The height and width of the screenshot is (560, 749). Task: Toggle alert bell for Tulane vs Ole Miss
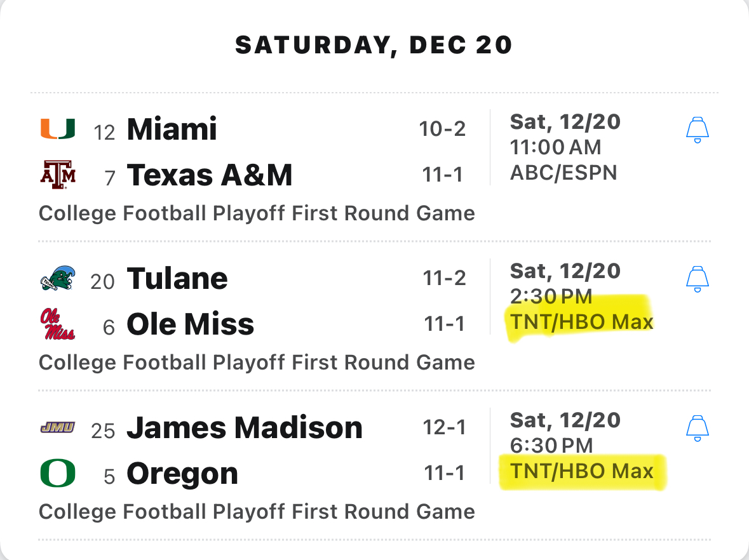(x=698, y=279)
